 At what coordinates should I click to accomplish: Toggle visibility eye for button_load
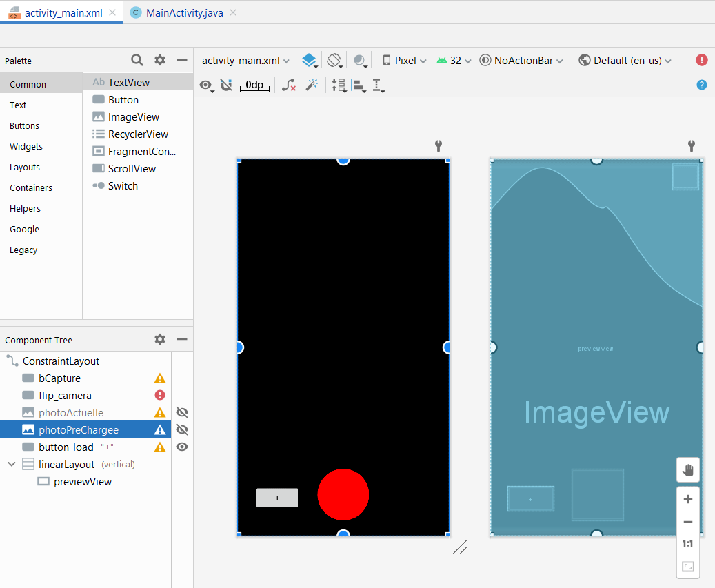182,447
